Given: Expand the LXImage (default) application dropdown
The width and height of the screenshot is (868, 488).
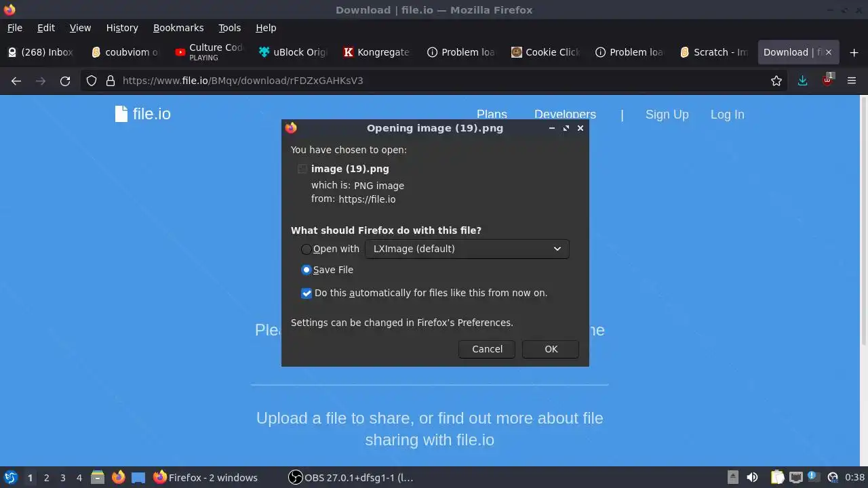Looking at the screenshot, I should (x=467, y=249).
